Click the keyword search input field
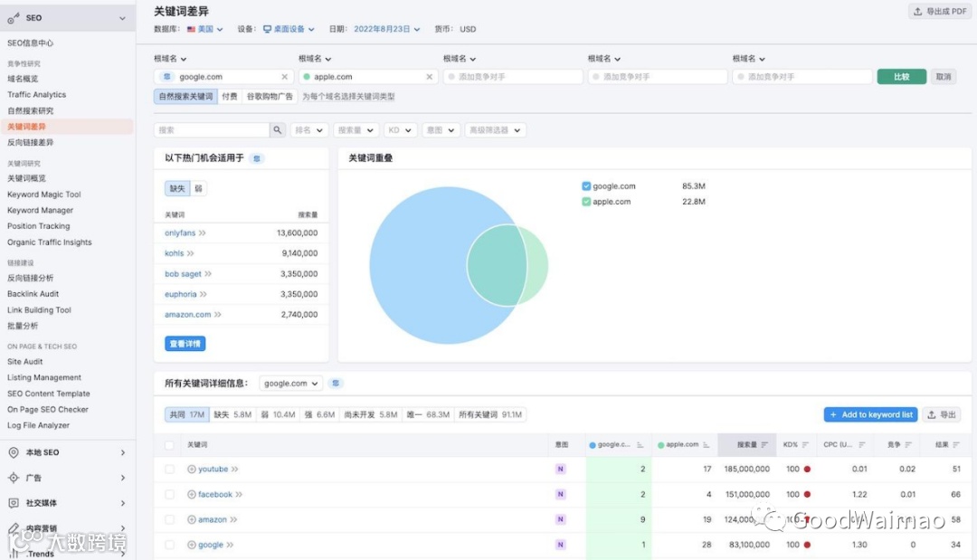 212,129
